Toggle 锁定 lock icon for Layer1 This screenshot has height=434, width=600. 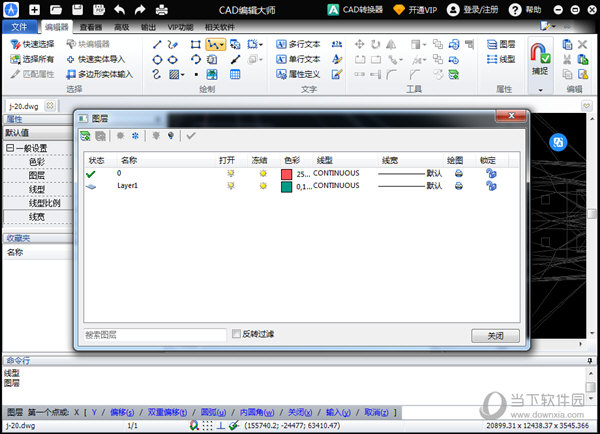click(491, 186)
